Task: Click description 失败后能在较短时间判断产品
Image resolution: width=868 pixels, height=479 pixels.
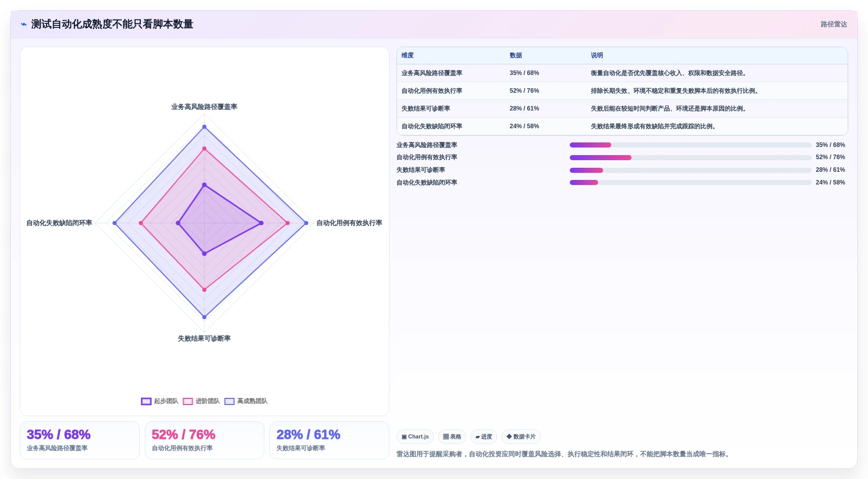Action: 669,109
